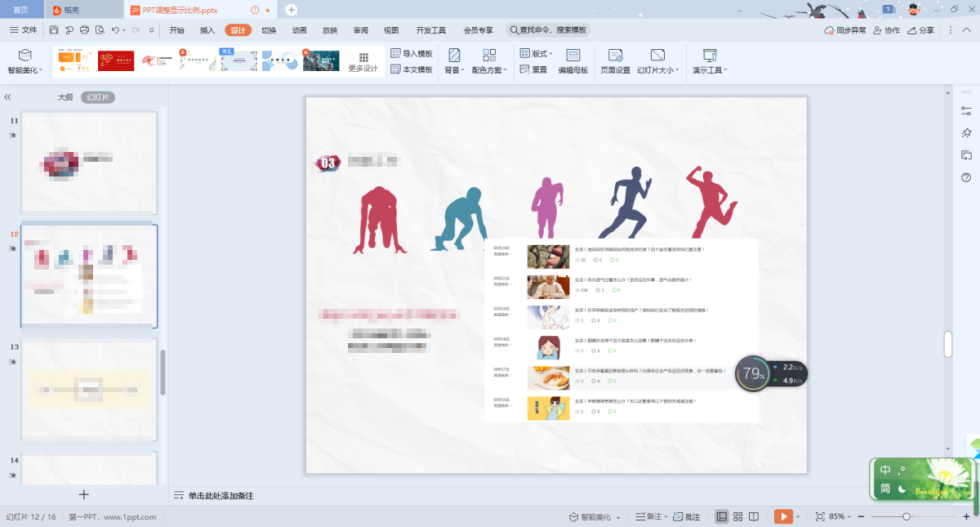The image size is (980, 527).
Task: Click the 分享 share button
Action: coord(921,30)
